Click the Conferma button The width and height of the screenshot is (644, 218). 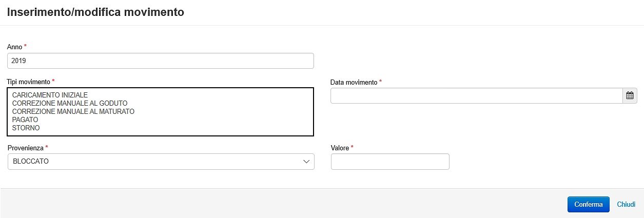pyautogui.click(x=588, y=204)
